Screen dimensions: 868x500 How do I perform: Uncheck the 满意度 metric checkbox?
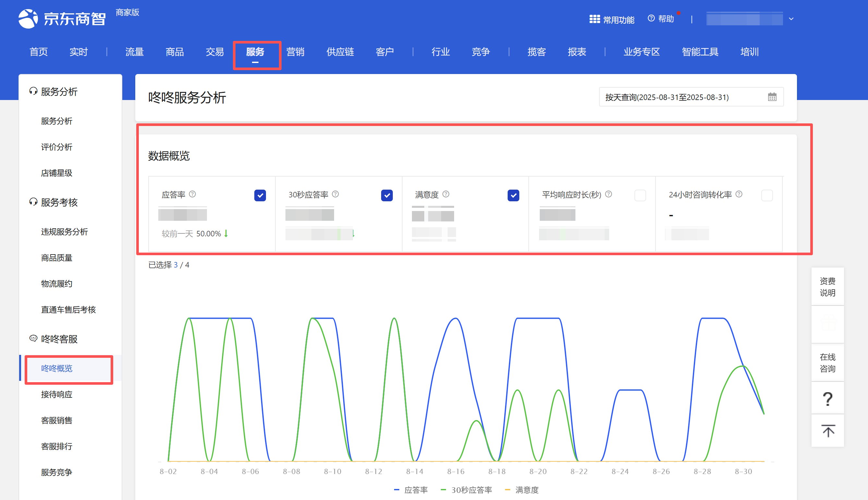(513, 195)
